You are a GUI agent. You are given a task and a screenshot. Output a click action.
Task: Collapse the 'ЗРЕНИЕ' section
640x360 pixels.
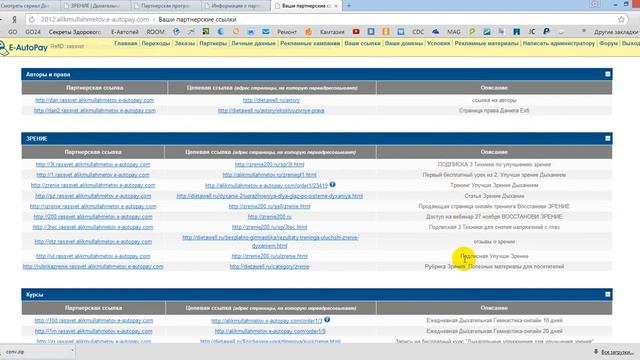[x=608, y=138]
